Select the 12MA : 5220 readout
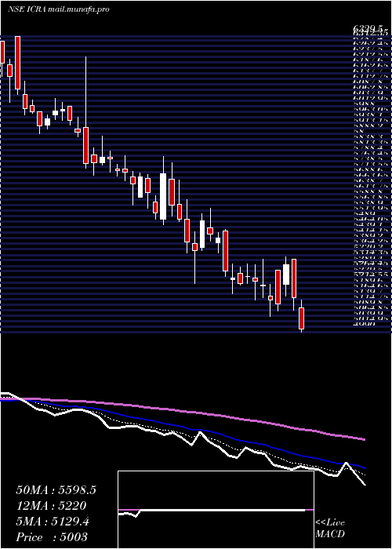 coord(51,506)
